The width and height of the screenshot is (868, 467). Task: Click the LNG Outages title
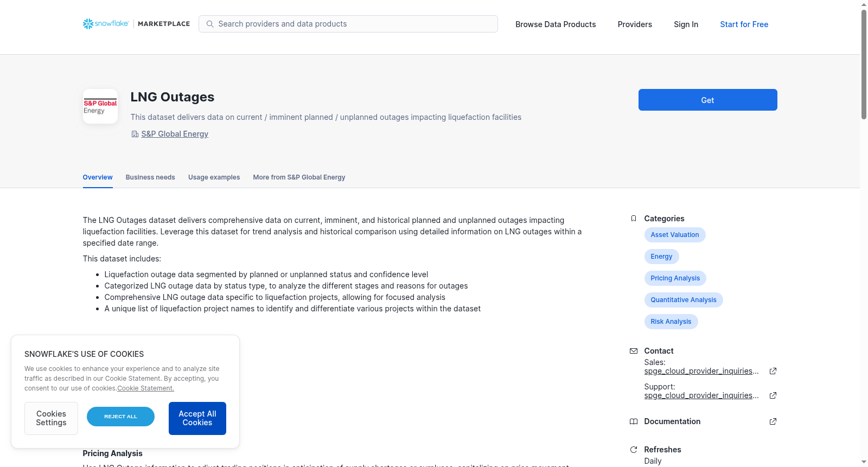pos(173,97)
